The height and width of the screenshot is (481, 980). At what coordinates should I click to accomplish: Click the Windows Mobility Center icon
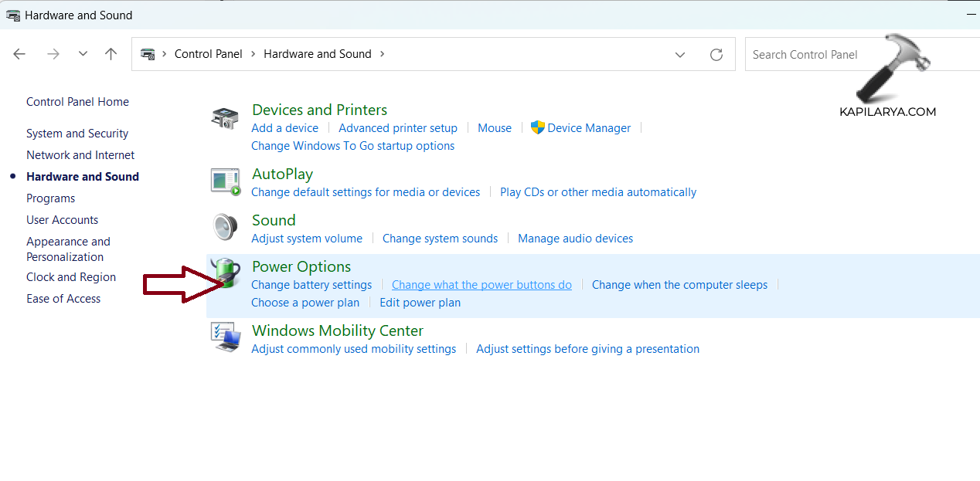226,337
